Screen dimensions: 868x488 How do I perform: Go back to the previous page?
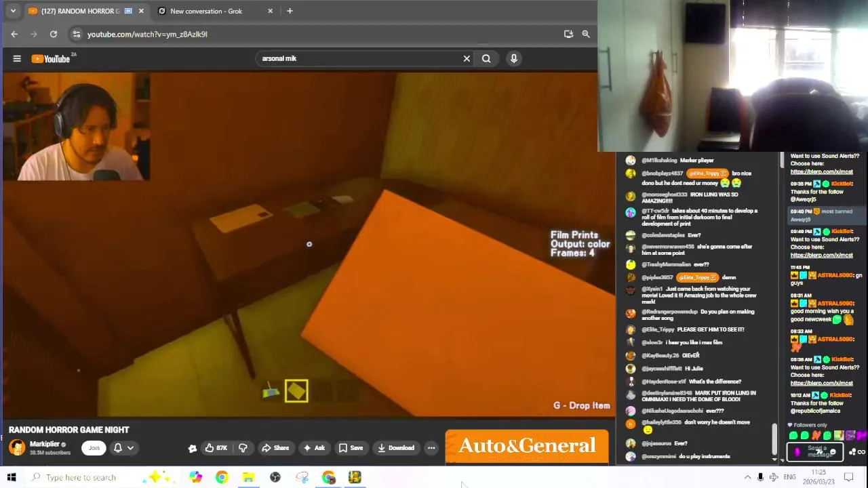[14, 34]
